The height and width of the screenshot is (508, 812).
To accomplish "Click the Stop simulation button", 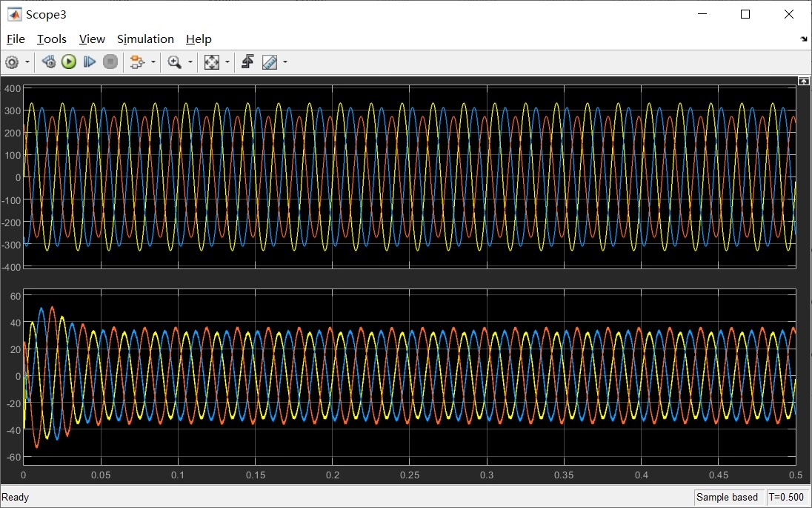I will 110,62.
